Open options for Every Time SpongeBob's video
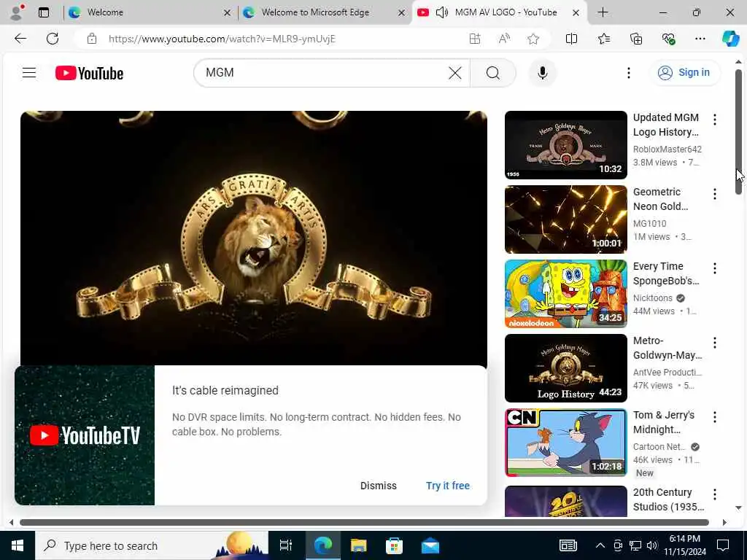This screenshot has height=560, width=747. coord(715,268)
